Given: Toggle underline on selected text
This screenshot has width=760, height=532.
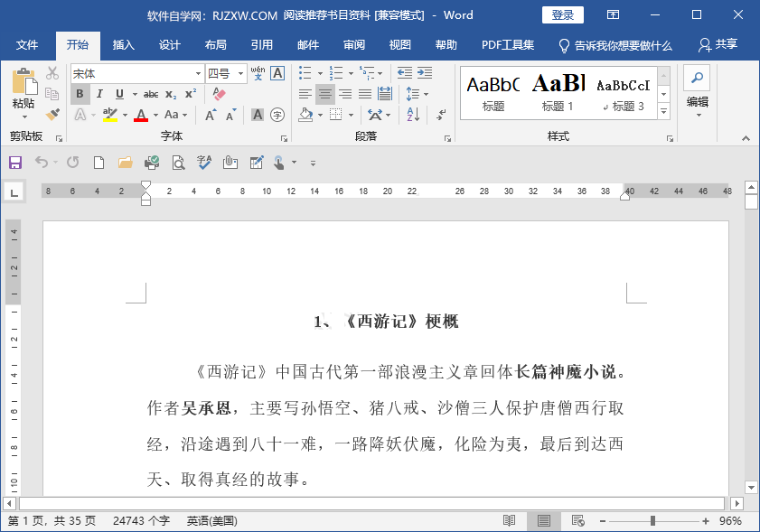Looking at the screenshot, I should click(120, 93).
